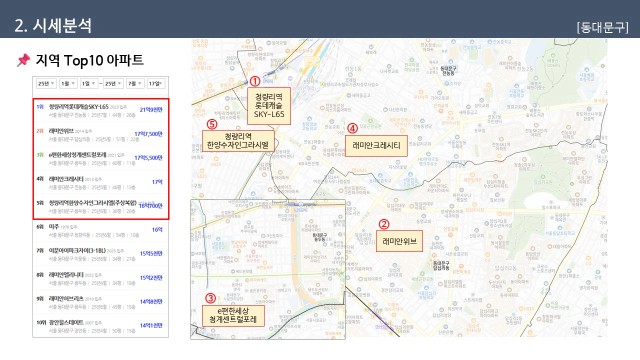Viewport: 640px width, 360px height.
Task: Click the e편한세상 청계센트럴포레 map label
Action: pos(233,316)
